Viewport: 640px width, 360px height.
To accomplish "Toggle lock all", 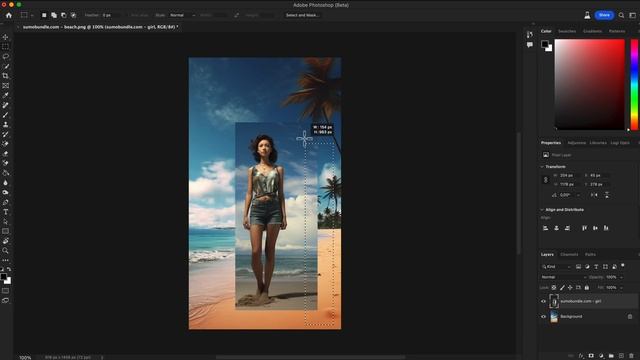I will (587, 288).
